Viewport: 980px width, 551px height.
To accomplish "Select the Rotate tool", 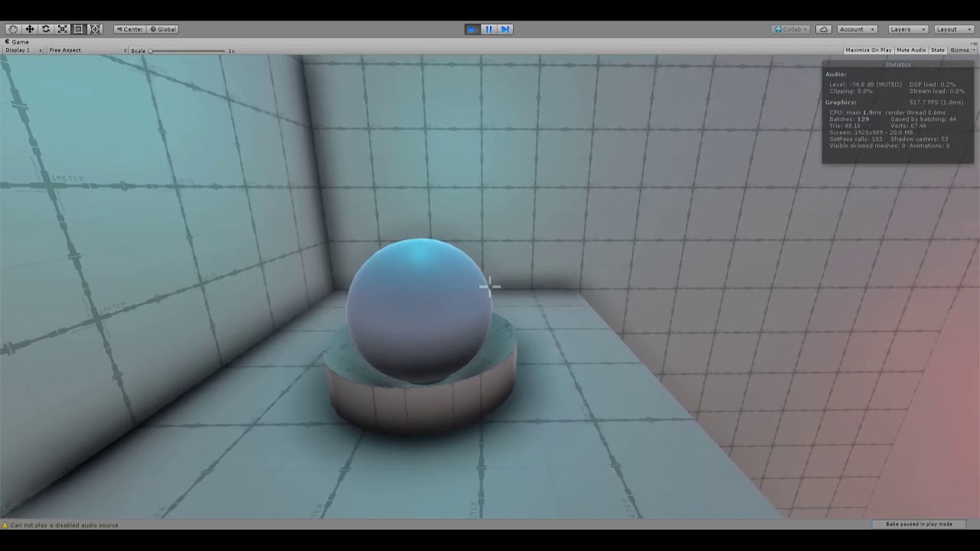I will pos(46,29).
